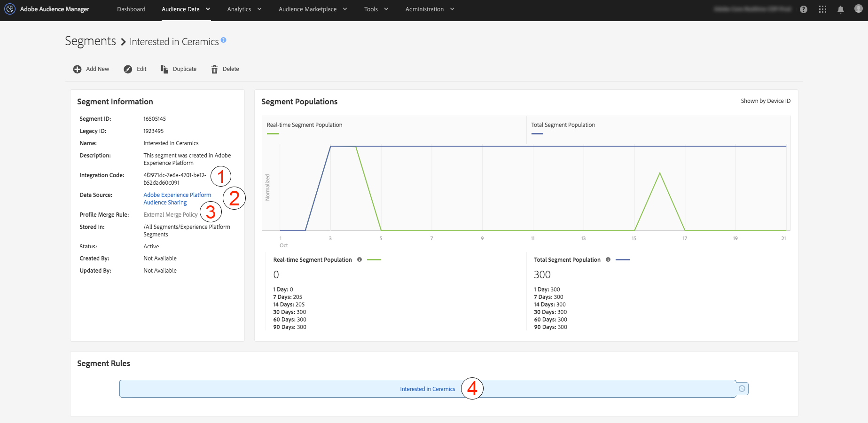The image size is (868, 423).
Task: Click the Segment Rules heading
Action: click(103, 363)
